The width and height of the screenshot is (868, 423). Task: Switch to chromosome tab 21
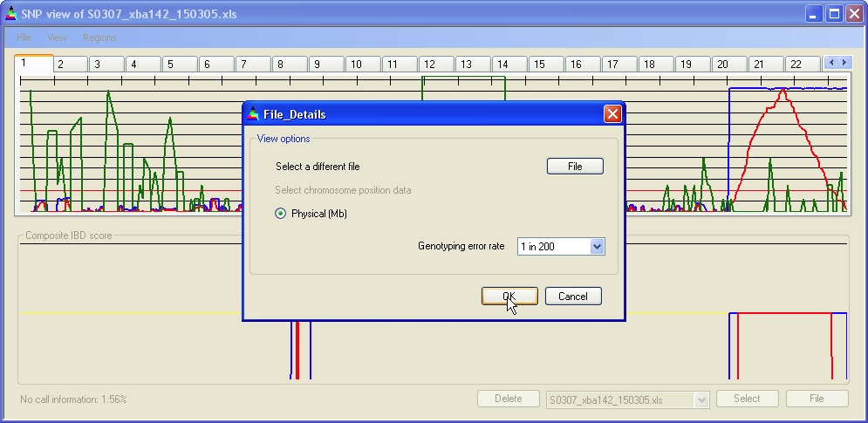point(766,65)
